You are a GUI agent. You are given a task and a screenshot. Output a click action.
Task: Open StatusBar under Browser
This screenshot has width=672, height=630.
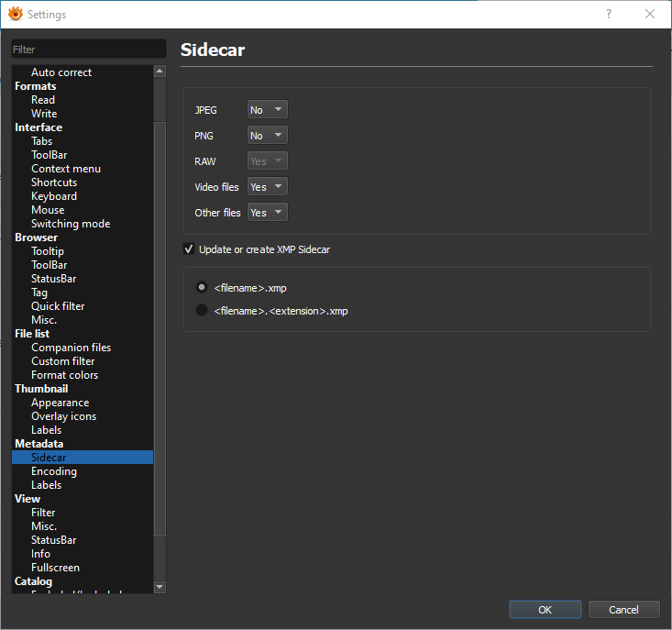tap(53, 279)
